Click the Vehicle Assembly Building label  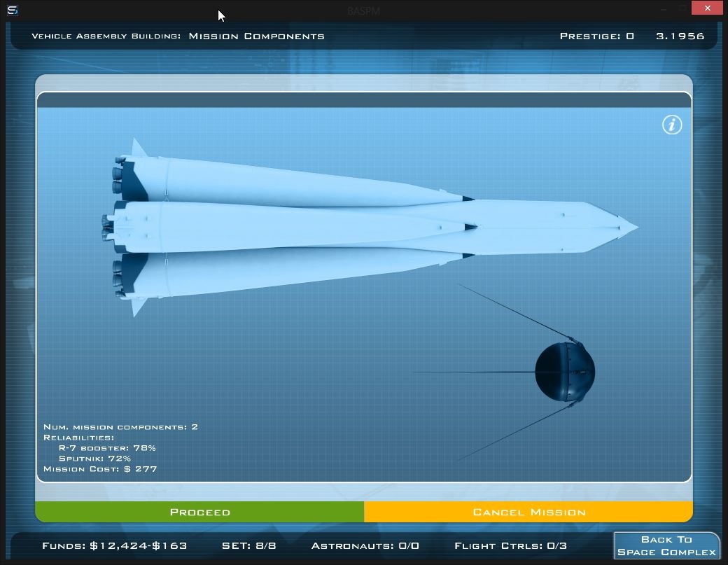pos(106,36)
